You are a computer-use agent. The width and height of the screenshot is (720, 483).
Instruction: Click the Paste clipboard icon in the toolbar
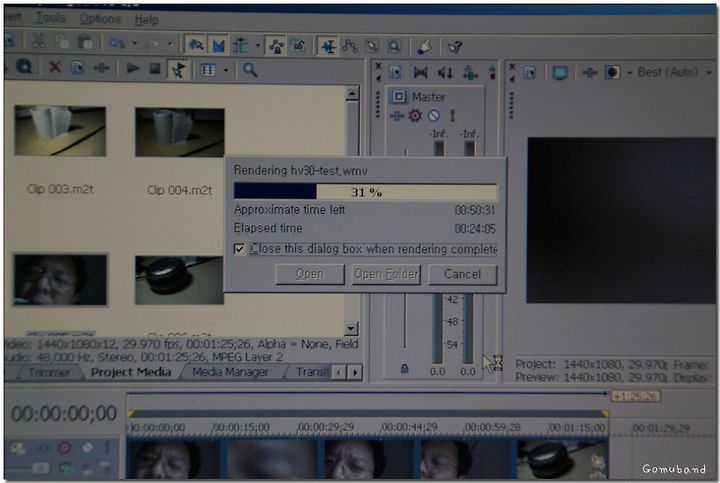coord(85,42)
